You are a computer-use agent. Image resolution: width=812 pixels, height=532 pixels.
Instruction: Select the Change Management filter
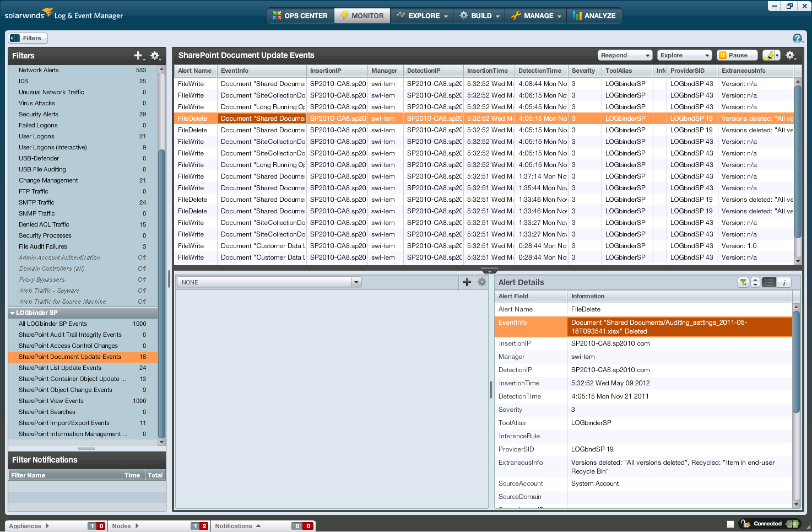coord(83,180)
